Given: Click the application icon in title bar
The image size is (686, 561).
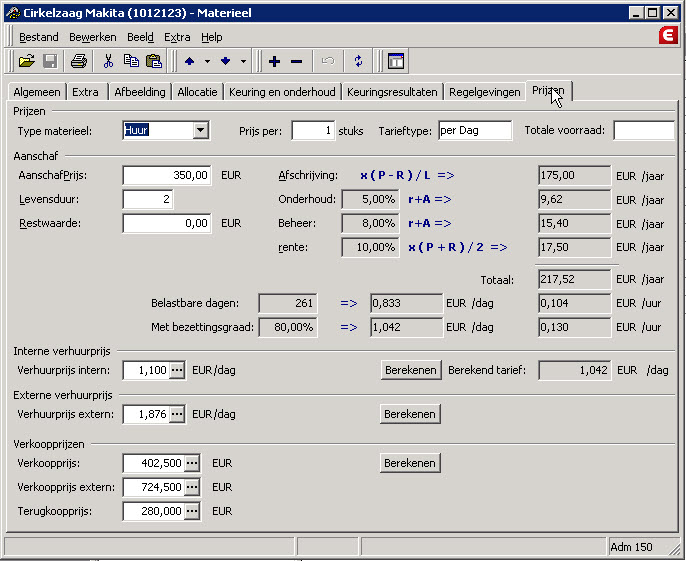Looking at the screenshot, I should 13,13.
